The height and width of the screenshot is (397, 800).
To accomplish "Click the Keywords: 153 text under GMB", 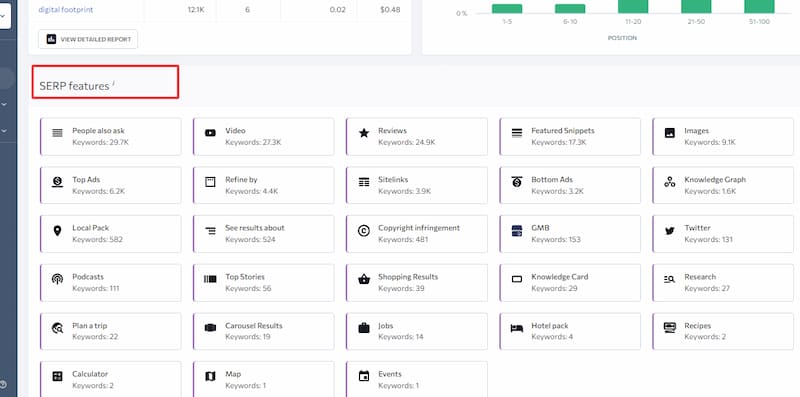I will (x=556, y=239).
